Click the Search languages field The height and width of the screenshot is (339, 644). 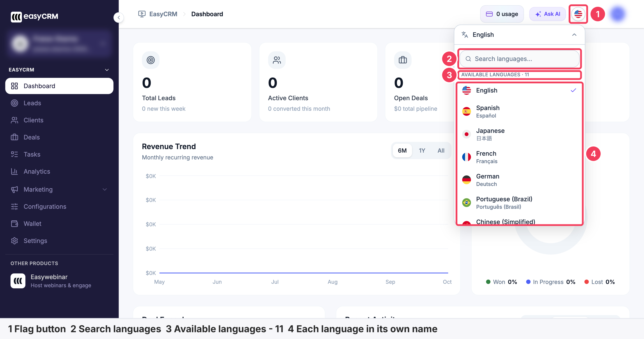(x=519, y=59)
